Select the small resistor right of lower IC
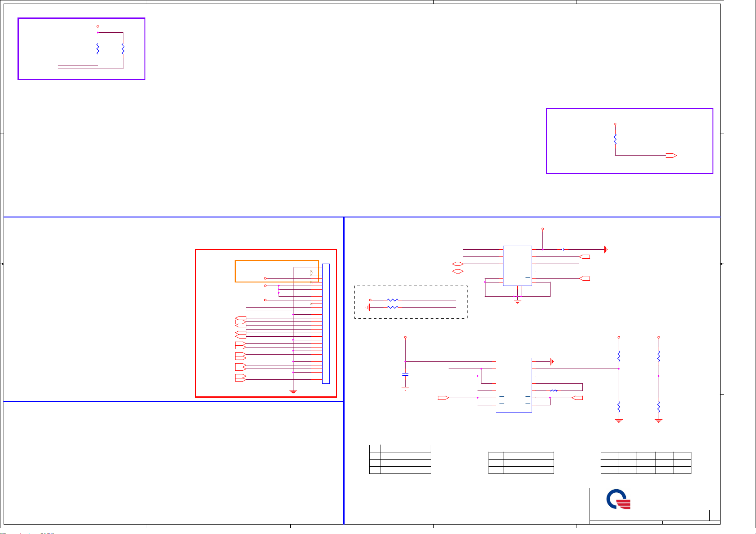Screen dimensions: 756x534 [x=554, y=391]
